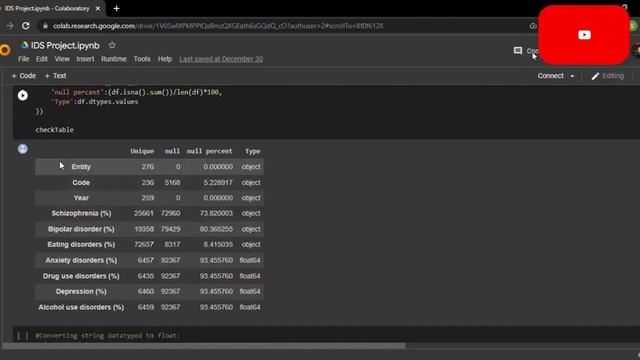Screen dimensions: 640x360
Task: Select the Schizophrenia (%) row label
Action: (x=81, y=213)
